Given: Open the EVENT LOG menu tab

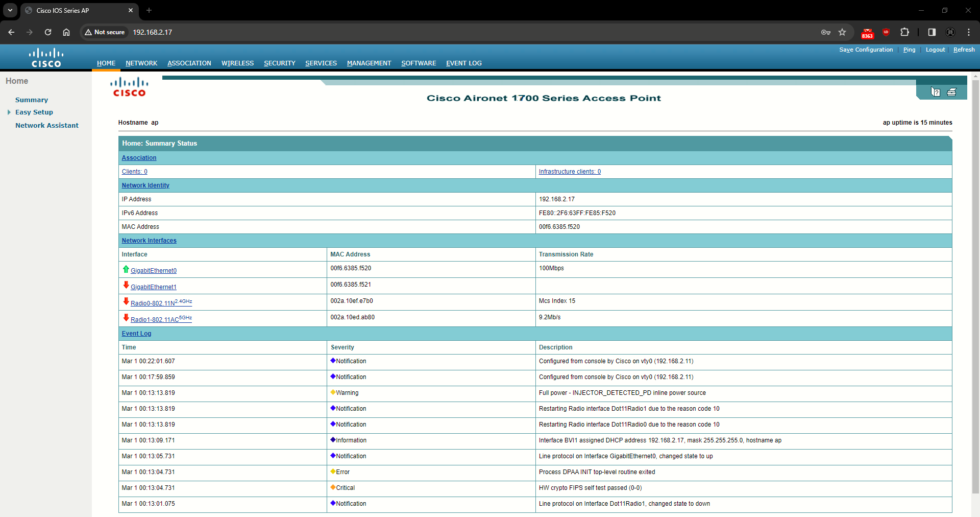Looking at the screenshot, I should [x=464, y=63].
